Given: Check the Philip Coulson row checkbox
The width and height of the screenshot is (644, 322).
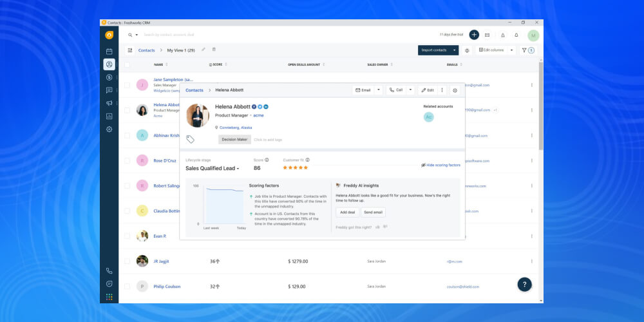Looking at the screenshot, I should [x=128, y=287].
